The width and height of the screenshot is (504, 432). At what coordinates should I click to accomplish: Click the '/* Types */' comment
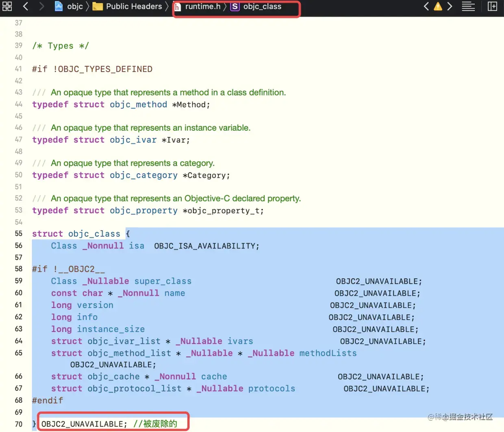coord(61,46)
